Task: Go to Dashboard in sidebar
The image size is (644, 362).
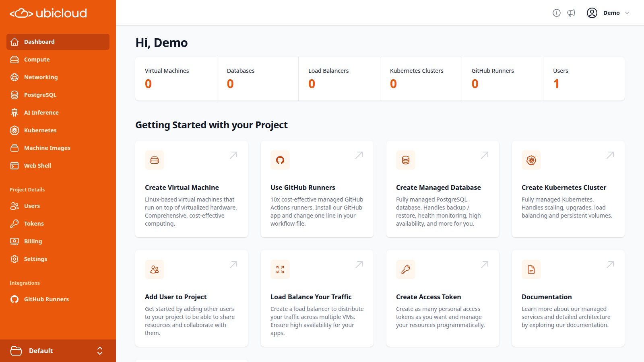Action: (x=58, y=42)
